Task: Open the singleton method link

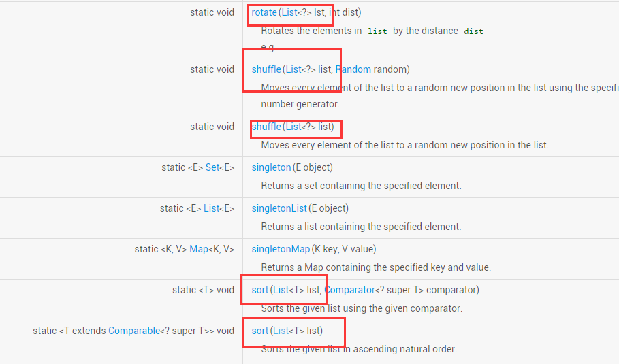Action: [x=271, y=167]
